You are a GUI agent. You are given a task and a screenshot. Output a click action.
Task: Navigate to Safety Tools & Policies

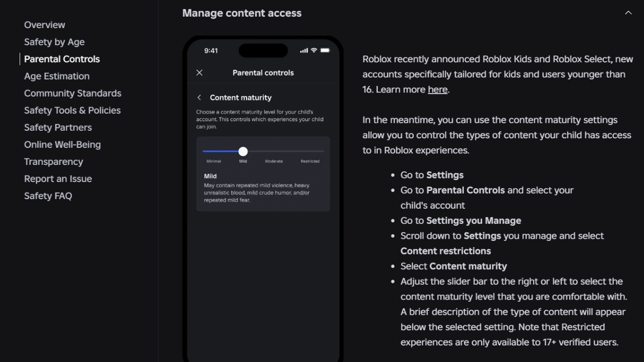pos(72,110)
